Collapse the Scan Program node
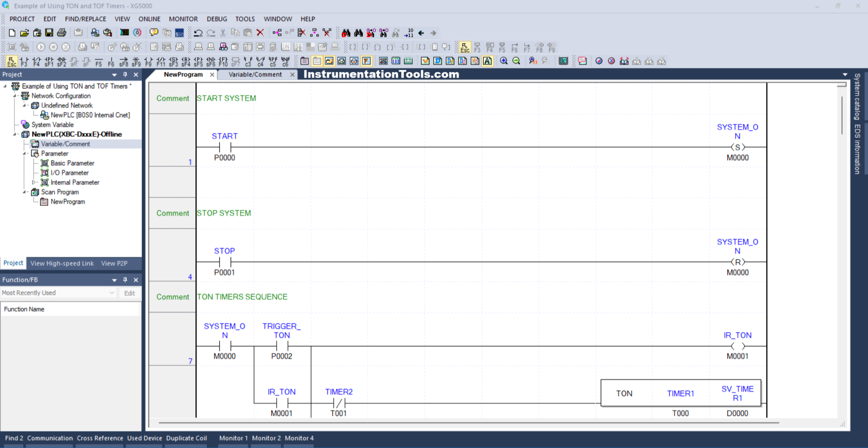 pyautogui.click(x=24, y=192)
